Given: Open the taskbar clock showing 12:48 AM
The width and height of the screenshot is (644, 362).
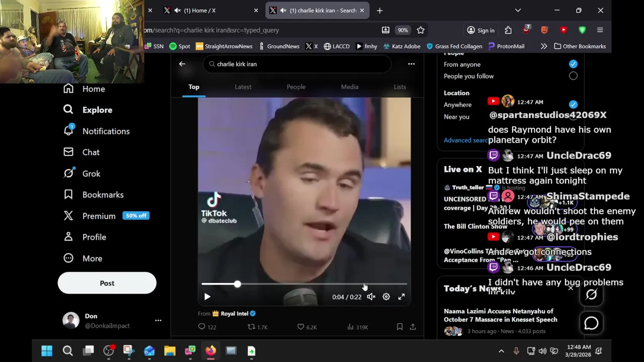Looking at the screenshot, I should pos(578,351).
